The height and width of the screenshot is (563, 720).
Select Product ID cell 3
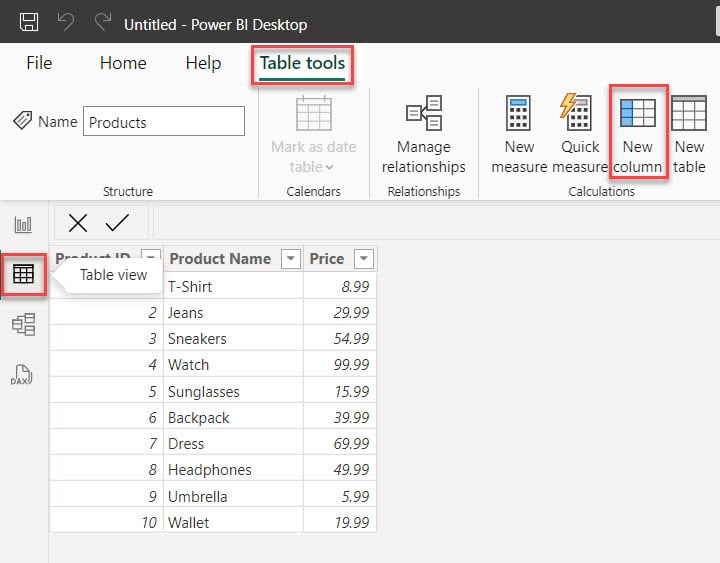[x=107, y=338]
